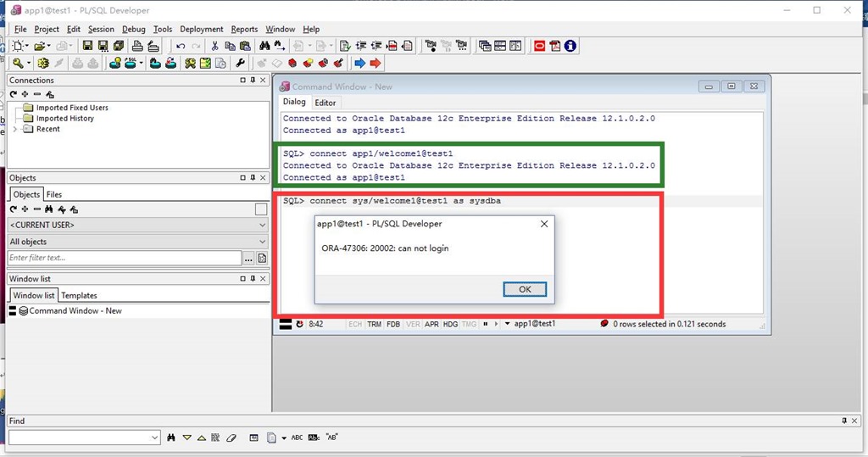Toggle the FDB feedback status indicator

click(x=393, y=324)
